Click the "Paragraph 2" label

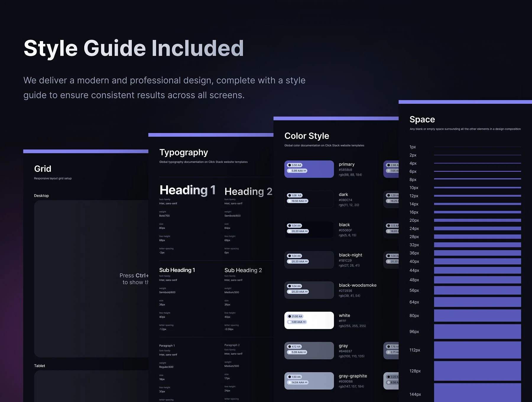pyautogui.click(x=232, y=345)
